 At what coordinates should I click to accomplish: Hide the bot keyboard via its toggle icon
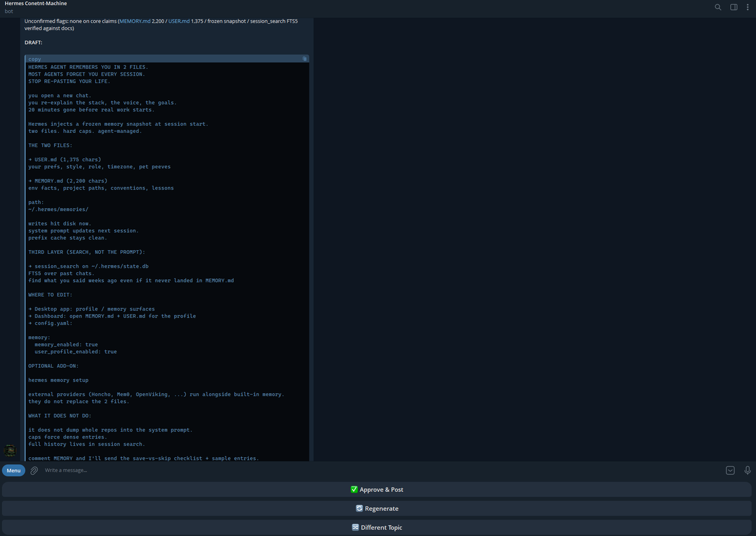730,470
